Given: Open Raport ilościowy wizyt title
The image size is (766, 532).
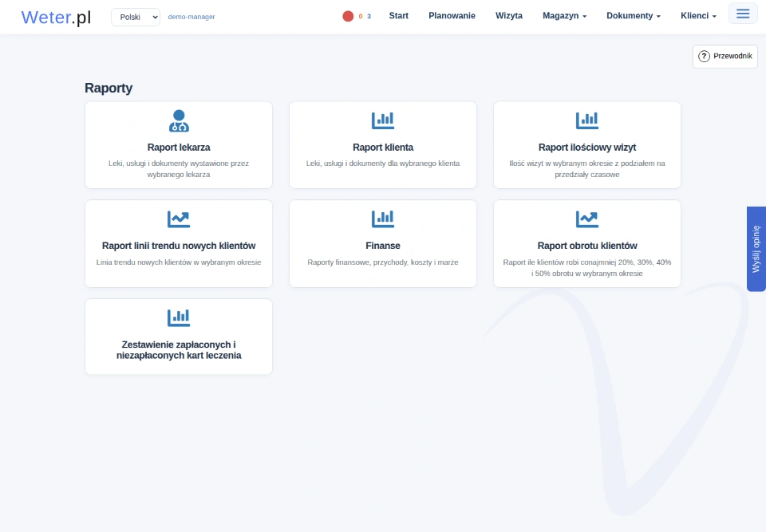Looking at the screenshot, I should [586, 148].
